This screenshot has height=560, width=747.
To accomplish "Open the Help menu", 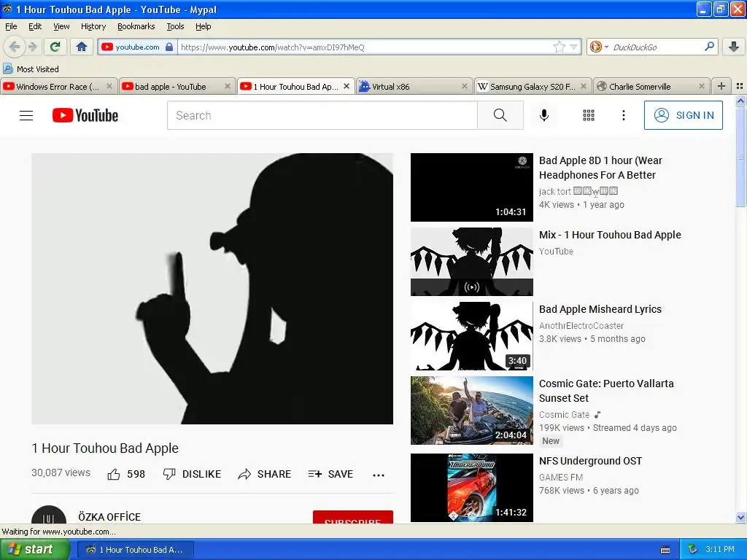I will click(x=203, y=26).
